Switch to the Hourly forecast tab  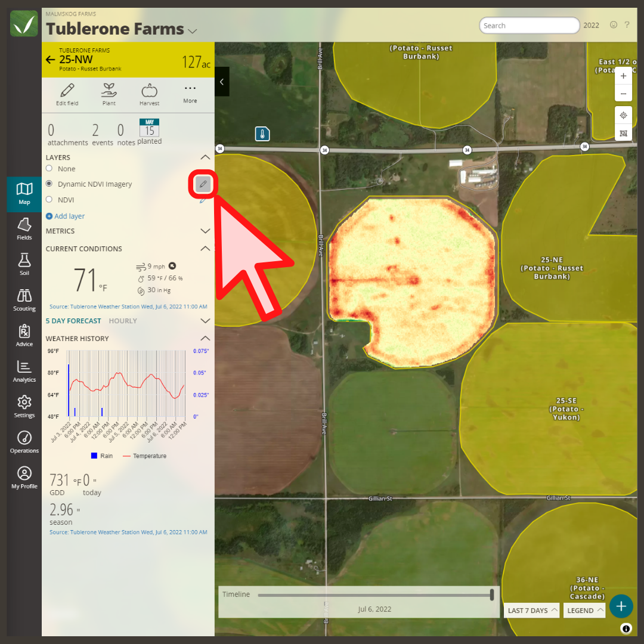123,321
